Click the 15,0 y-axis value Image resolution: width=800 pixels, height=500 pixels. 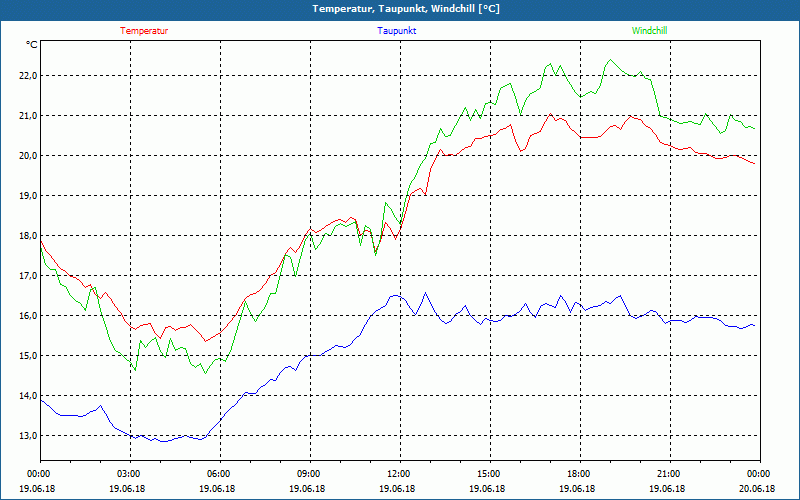(28, 356)
